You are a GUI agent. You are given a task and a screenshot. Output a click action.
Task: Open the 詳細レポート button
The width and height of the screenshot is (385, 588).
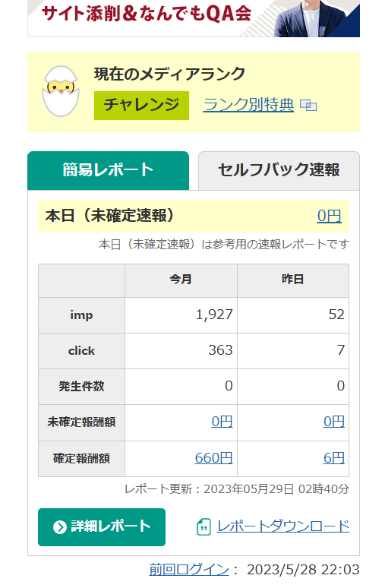pos(102,527)
